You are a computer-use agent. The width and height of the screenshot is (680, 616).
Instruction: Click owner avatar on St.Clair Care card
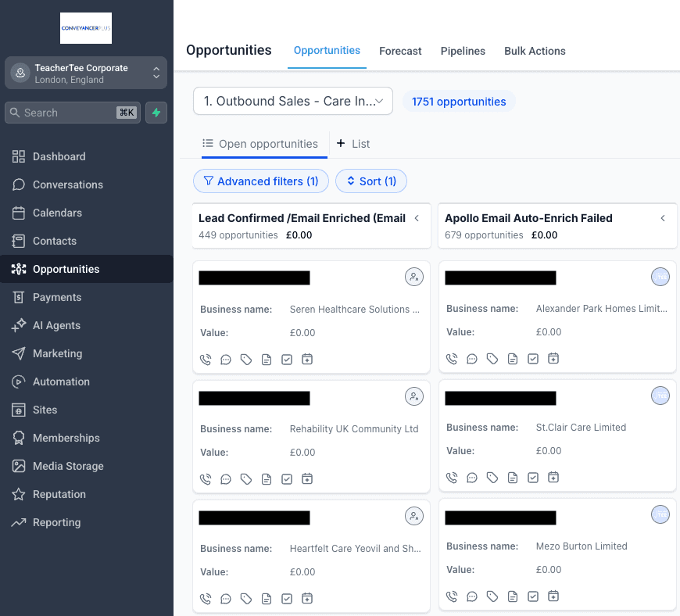[660, 396]
